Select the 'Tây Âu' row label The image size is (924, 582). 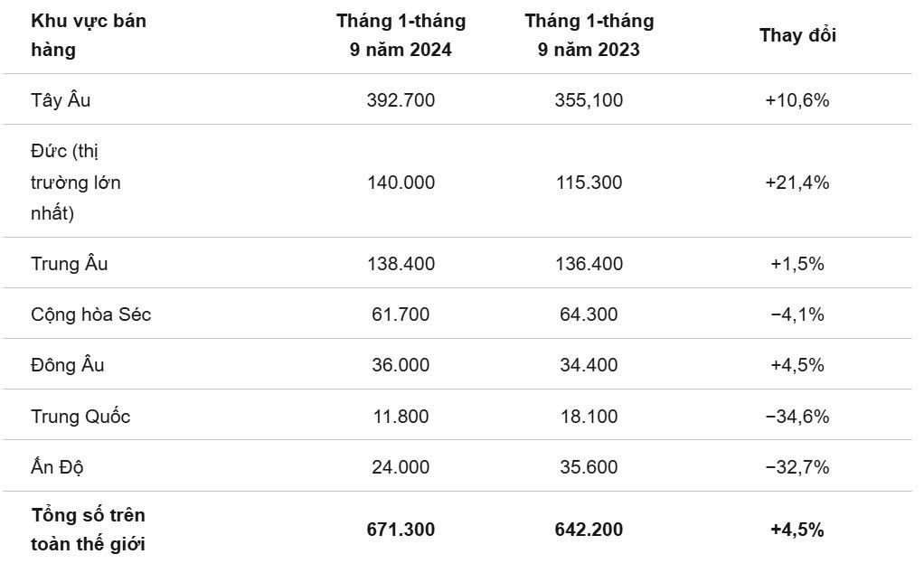61,99
